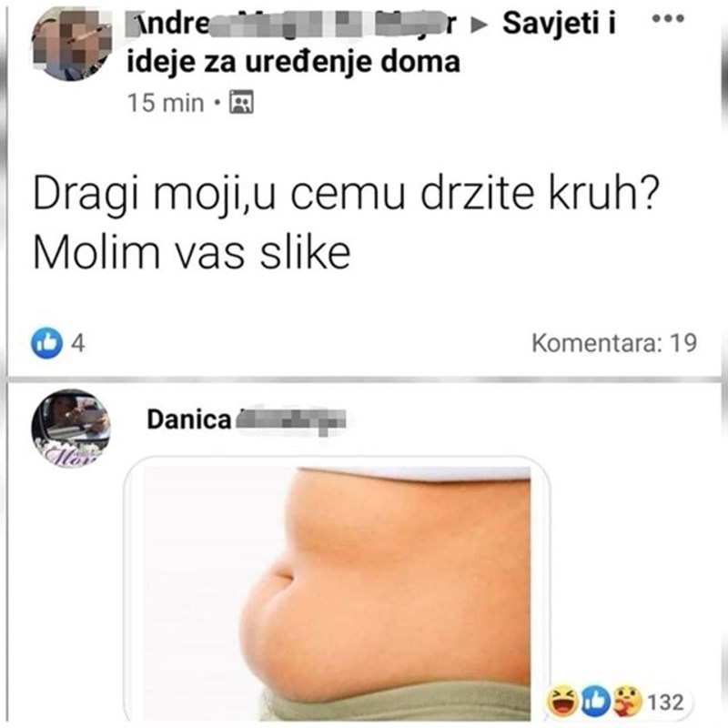Click the 15 min timestamp
This screenshot has height=728, width=728.
point(166,103)
